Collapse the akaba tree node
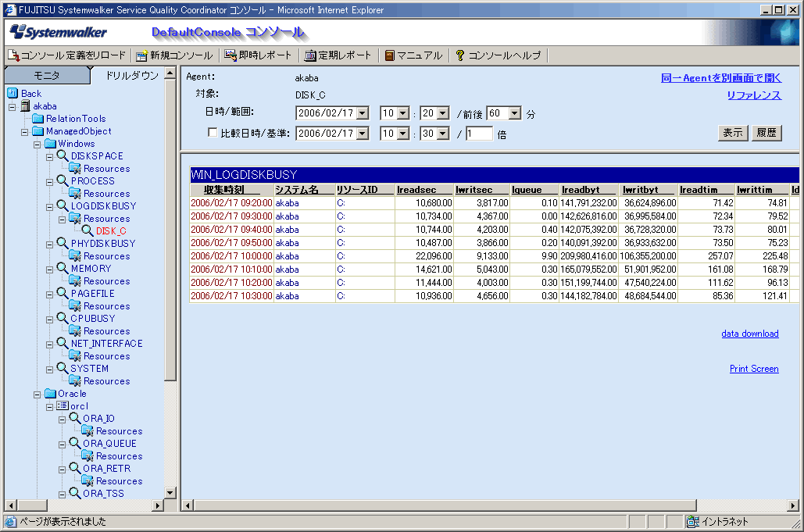The image size is (804, 532). tap(13, 106)
